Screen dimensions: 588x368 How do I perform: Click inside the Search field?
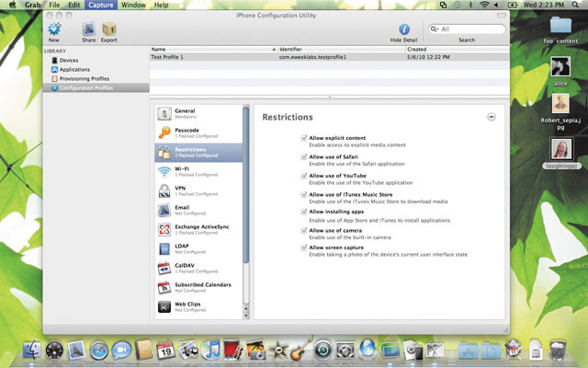coord(467,29)
